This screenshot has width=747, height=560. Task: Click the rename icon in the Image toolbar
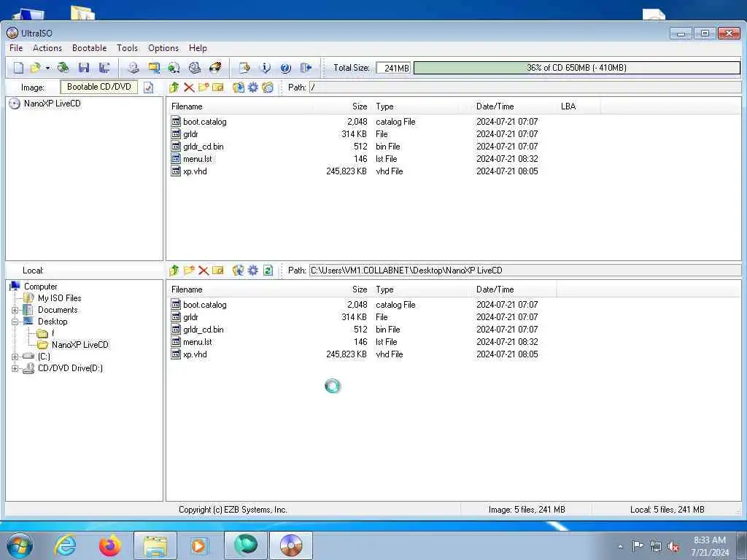pyautogui.click(x=217, y=87)
